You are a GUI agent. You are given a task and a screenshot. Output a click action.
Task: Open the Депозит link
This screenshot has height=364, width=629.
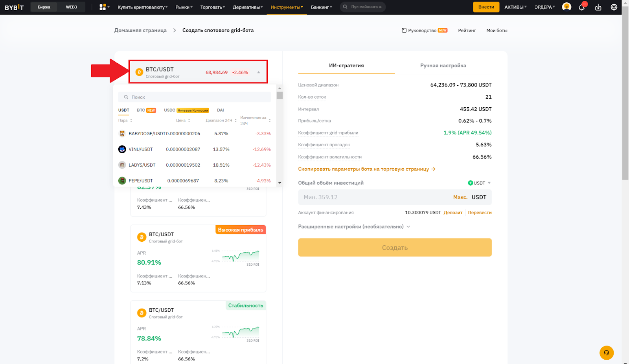(x=453, y=213)
